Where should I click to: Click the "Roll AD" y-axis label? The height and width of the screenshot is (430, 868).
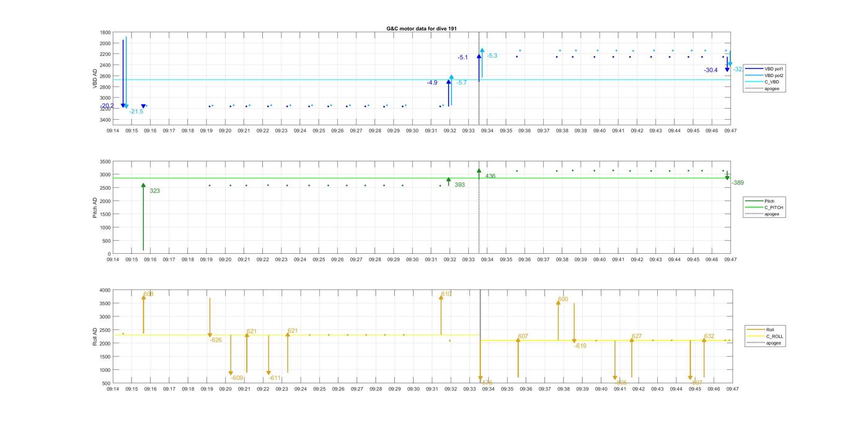tap(95, 336)
